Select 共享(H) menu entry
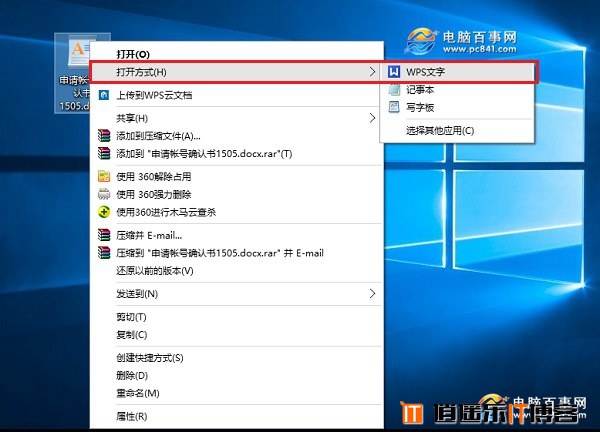The height and width of the screenshot is (432, 600). coord(236,118)
